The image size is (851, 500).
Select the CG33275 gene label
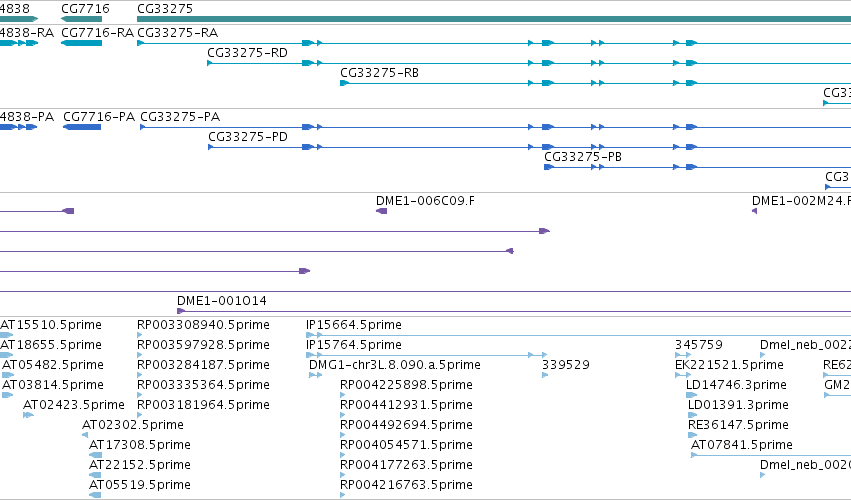tap(165, 9)
